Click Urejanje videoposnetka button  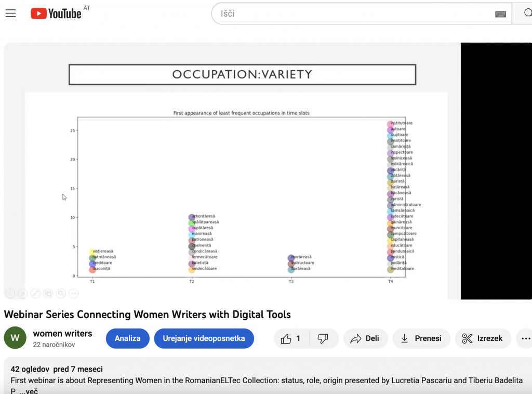click(x=204, y=338)
